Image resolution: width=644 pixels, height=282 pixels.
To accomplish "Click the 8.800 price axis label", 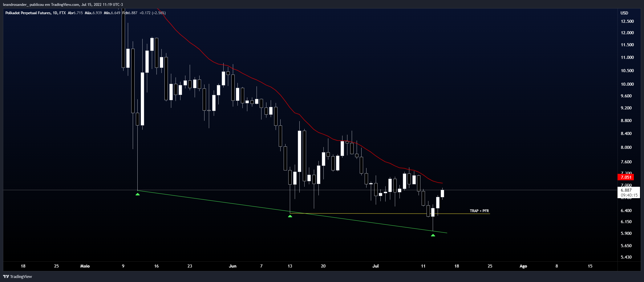I will point(626,121).
